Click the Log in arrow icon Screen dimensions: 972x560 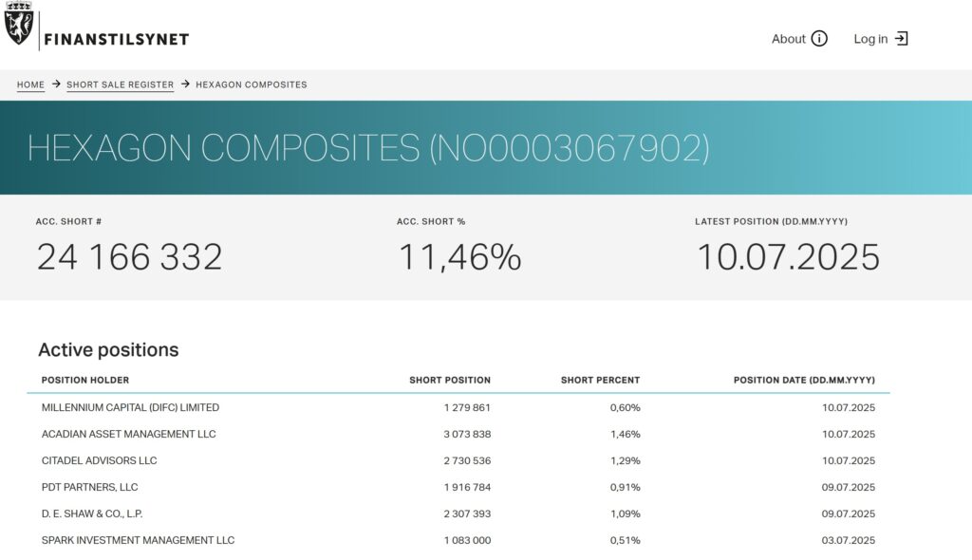click(x=902, y=39)
